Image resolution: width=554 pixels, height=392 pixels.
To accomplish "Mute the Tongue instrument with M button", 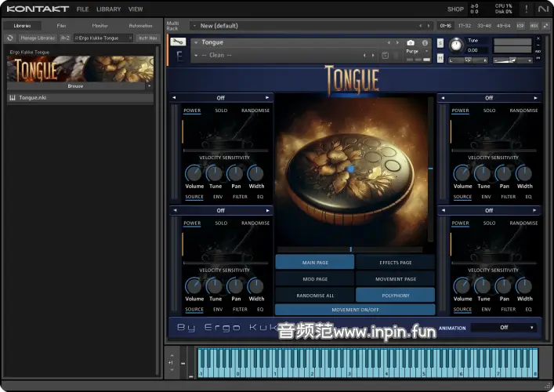I will click(440, 58).
